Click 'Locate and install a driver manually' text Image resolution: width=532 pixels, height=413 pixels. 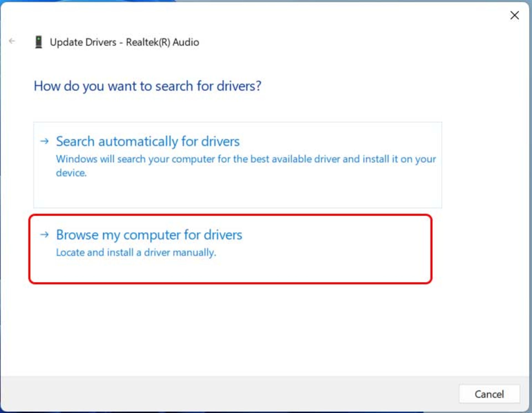coord(136,253)
